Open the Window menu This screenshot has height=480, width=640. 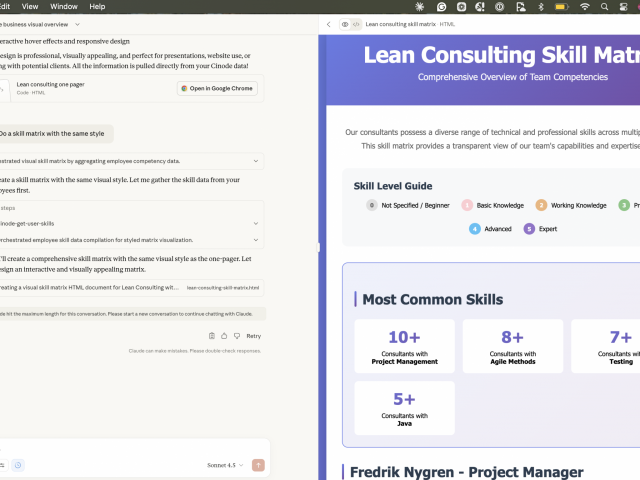pos(64,6)
